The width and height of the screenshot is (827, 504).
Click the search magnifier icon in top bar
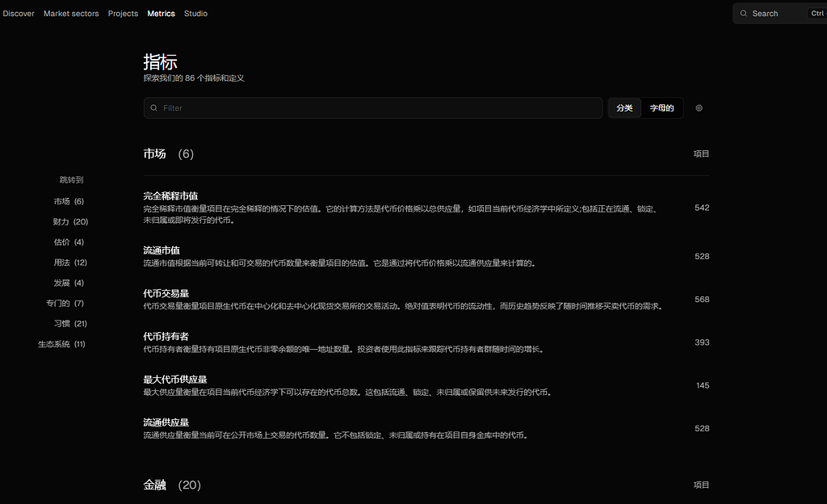[744, 14]
